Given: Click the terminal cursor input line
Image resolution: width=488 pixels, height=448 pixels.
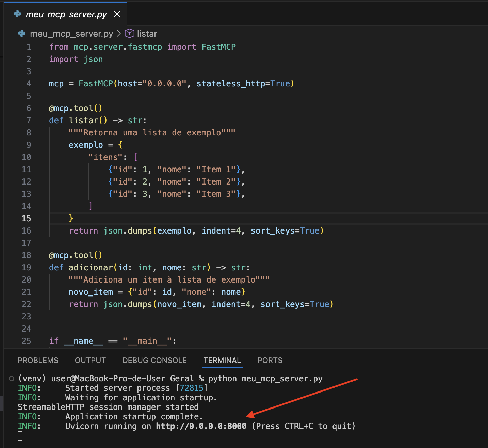Looking at the screenshot, I should 20,436.
